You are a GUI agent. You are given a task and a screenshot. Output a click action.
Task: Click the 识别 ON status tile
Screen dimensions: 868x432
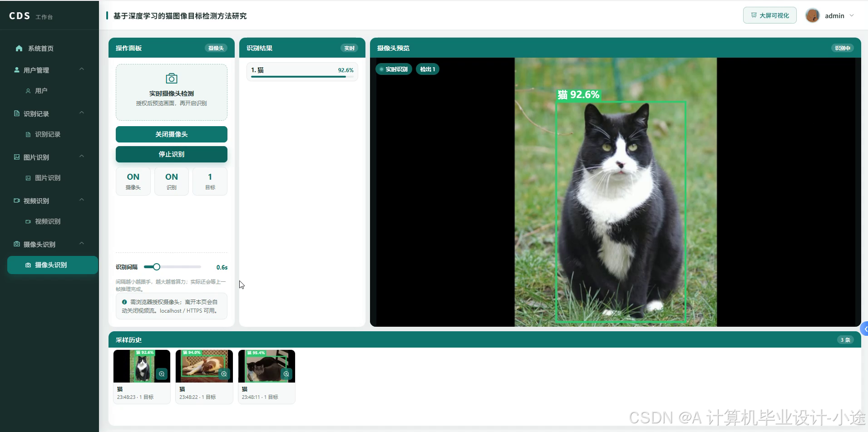pos(172,182)
